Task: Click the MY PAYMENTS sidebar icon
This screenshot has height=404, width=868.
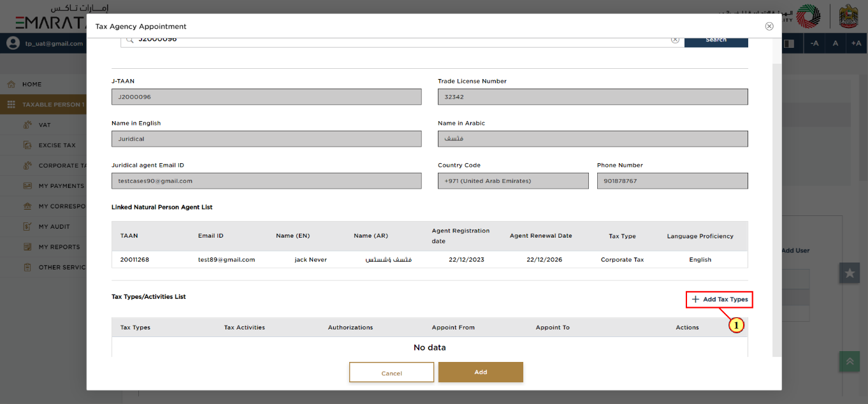Action: [27, 186]
